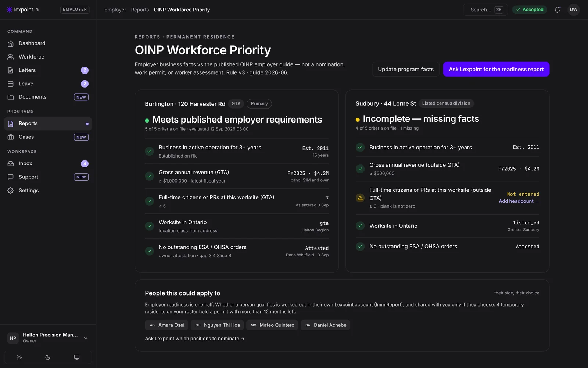This screenshot has height=368, width=588.
Task: Open Cases in sidebar
Action: click(48, 137)
